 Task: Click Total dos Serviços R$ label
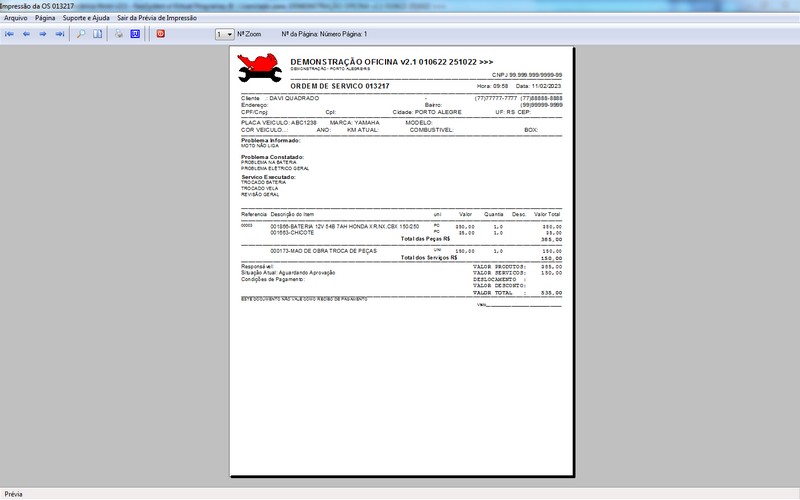click(429, 258)
